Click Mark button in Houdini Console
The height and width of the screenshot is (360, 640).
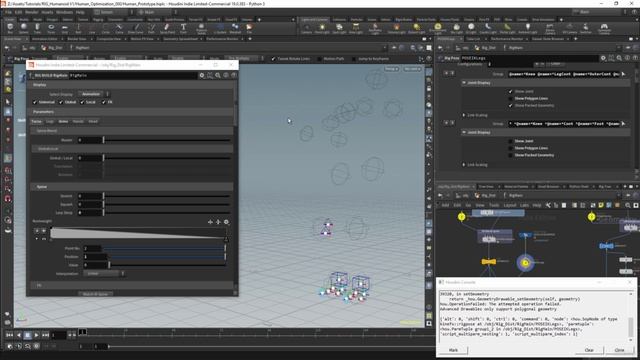453,350
